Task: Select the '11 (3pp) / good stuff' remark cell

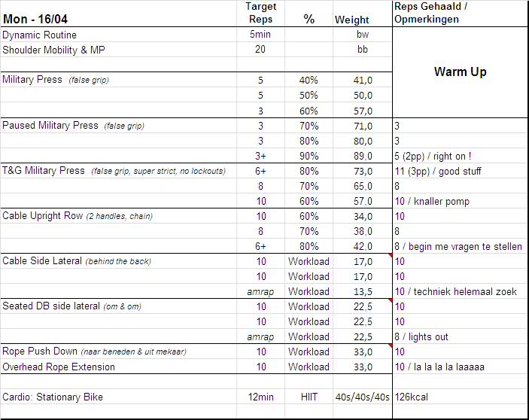Action: point(438,171)
